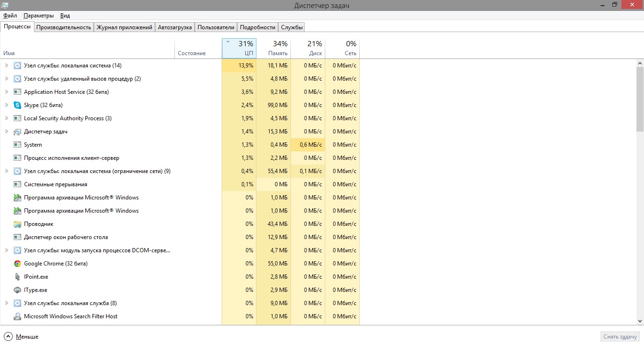Click the IPoint.exe mouse icon
Screen dimensions: 644x348
[17, 277]
